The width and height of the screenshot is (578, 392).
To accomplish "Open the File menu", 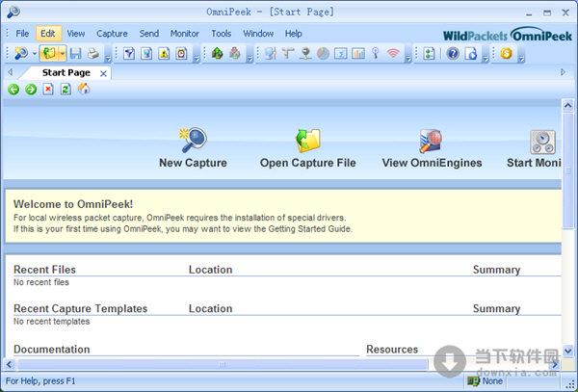I will pyautogui.click(x=22, y=34).
